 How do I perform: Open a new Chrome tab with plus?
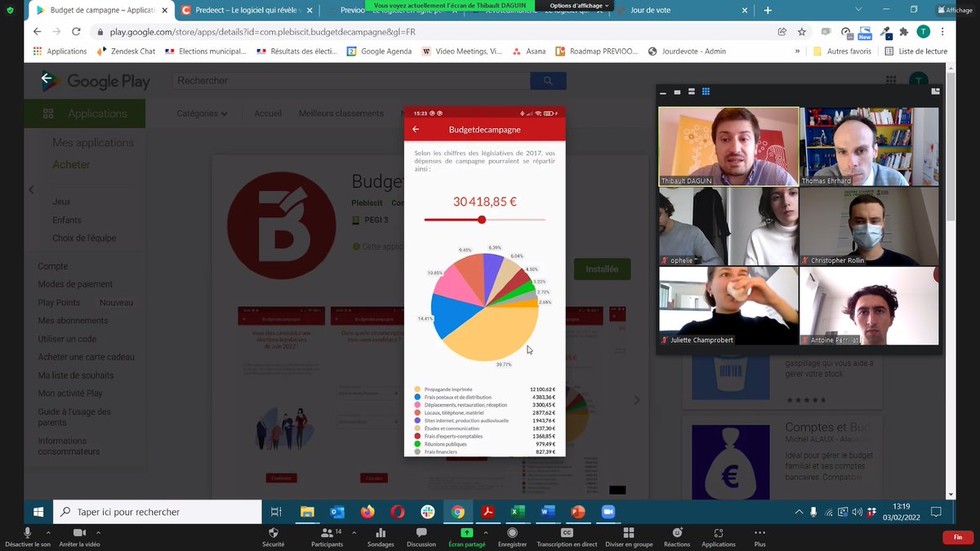pyautogui.click(x=768, y=11)
